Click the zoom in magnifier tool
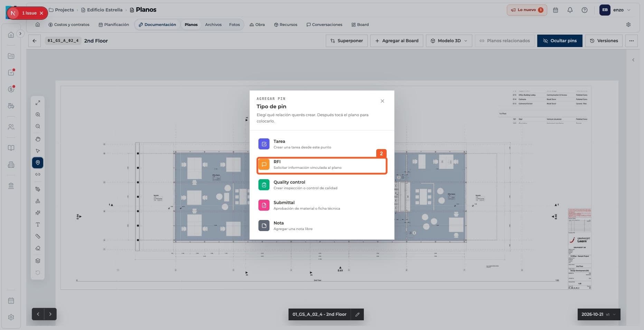Screen dimensions: 644x330 click(x=38, y=114)
